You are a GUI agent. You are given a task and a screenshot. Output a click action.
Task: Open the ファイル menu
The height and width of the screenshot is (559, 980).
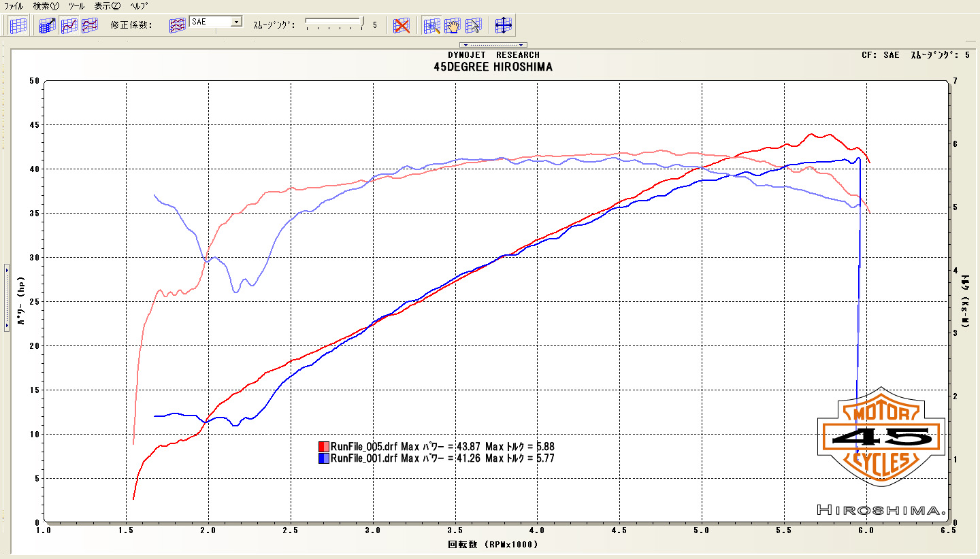coord(14,5)
